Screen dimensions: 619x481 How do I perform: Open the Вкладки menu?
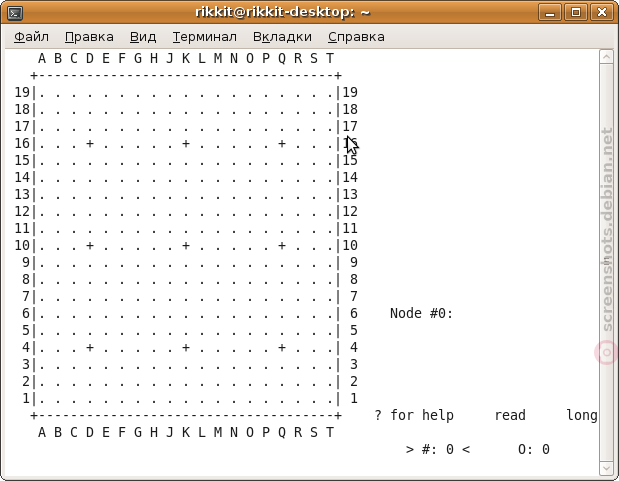coord(282,37)
